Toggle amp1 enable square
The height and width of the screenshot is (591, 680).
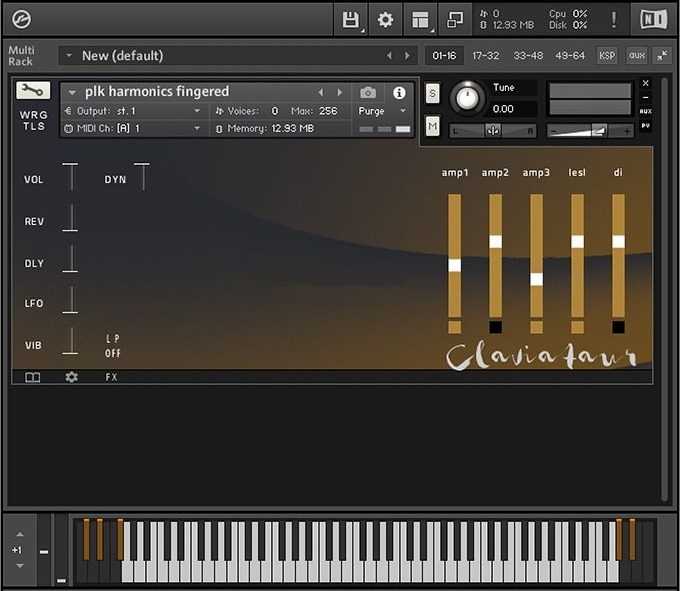[454, 327]
